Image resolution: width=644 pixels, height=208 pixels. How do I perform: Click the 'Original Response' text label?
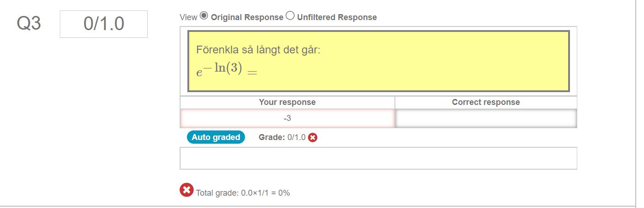247,17
